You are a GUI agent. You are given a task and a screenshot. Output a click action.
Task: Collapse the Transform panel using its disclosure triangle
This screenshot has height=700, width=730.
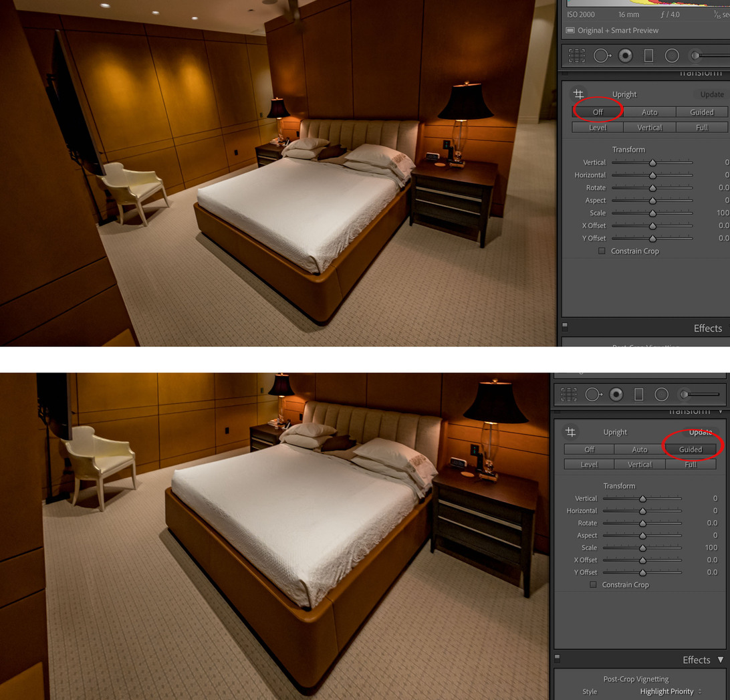point(721,411)
